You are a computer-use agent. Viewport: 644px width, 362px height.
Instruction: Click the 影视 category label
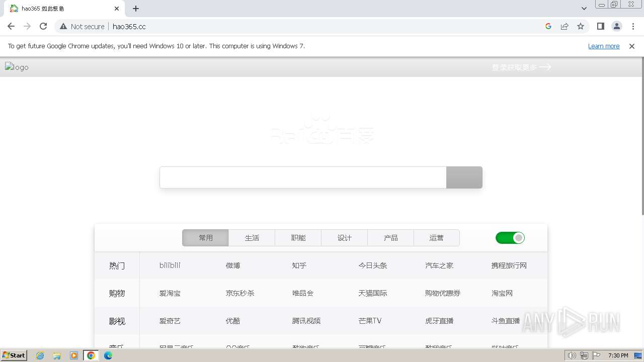point(117,321)
